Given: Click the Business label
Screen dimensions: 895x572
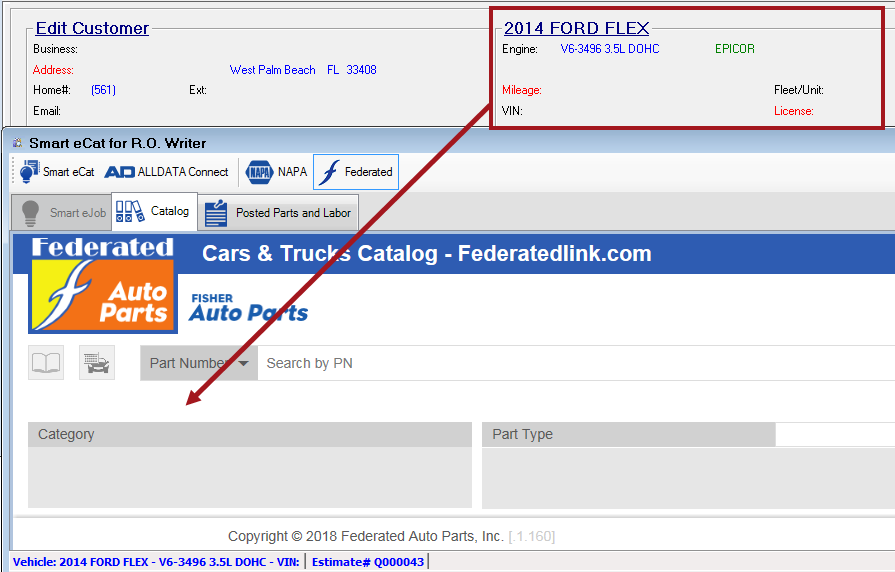Looking at the screenshot, I should coord(55,49).
